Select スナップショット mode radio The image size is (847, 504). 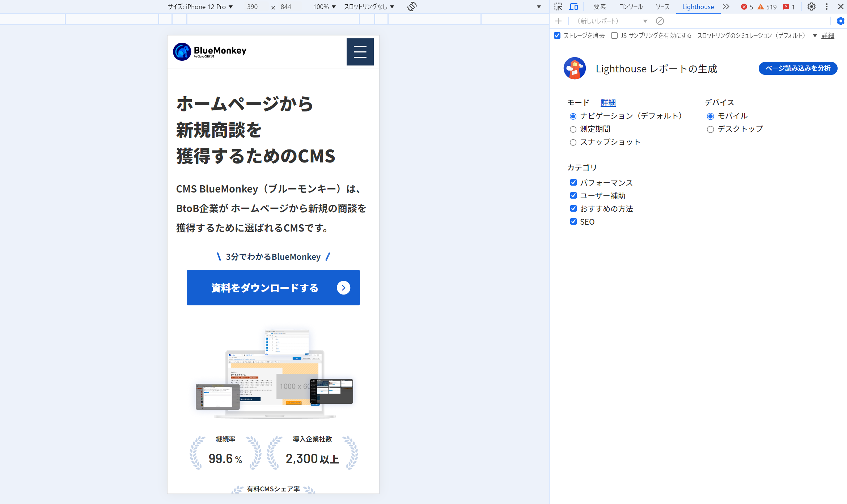click(573, 142)
